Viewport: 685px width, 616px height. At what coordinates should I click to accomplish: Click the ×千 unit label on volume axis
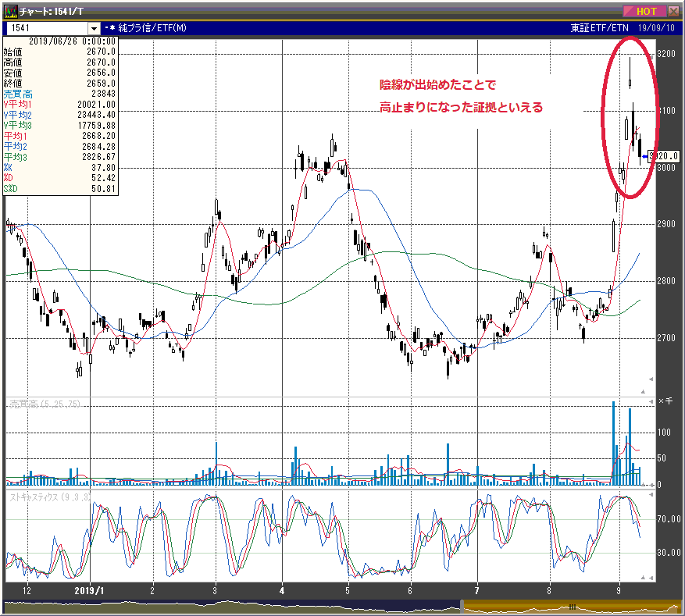[665, 401]
